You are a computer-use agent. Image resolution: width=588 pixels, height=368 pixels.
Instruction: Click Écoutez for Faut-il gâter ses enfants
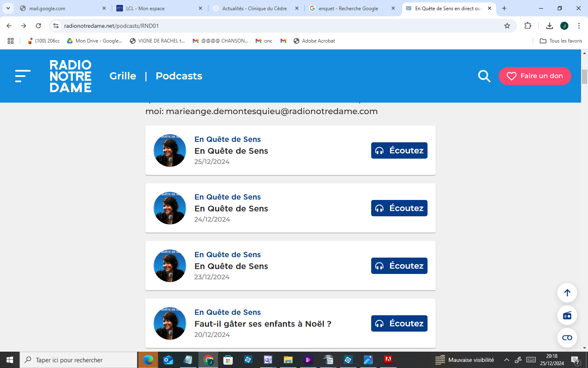[x=399, y=323]
